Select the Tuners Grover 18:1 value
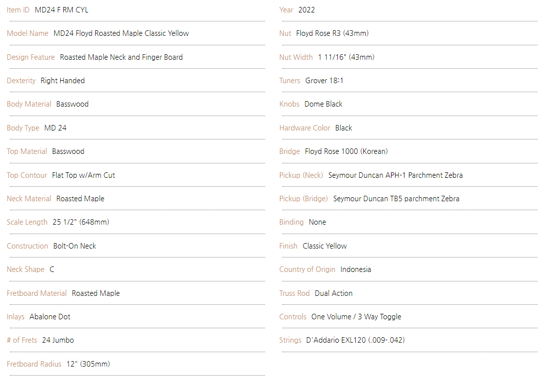 [324, 81]
